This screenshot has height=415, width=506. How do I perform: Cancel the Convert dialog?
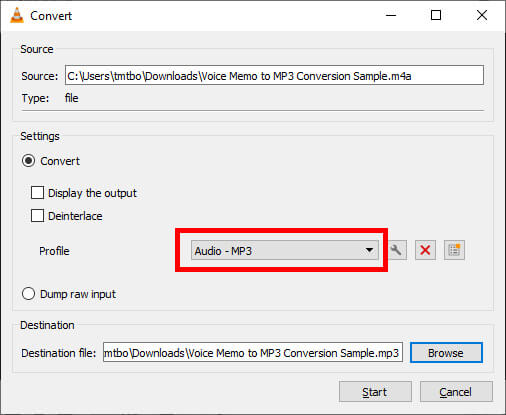point(456,392)
